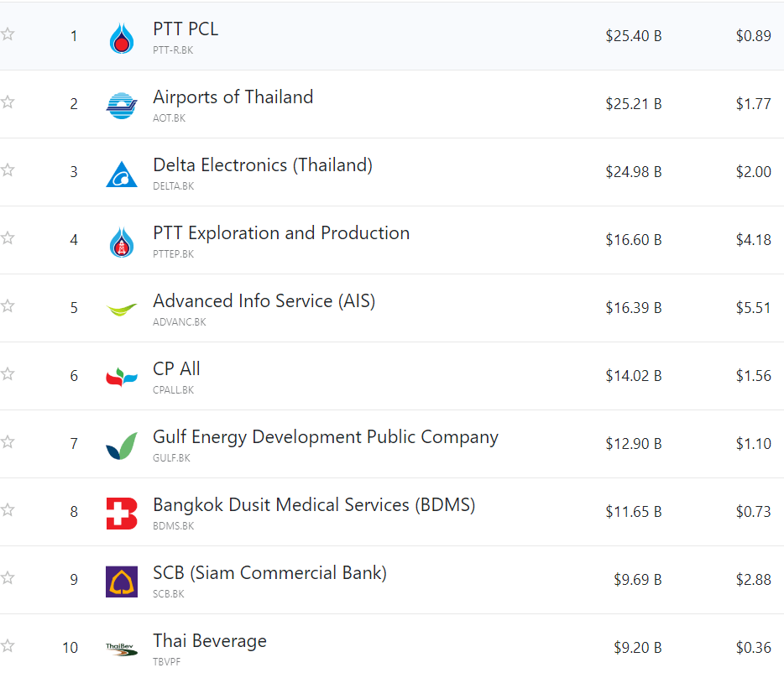
Task: Add Thai Beverage to favorites
Action: [x=8, y=645]
